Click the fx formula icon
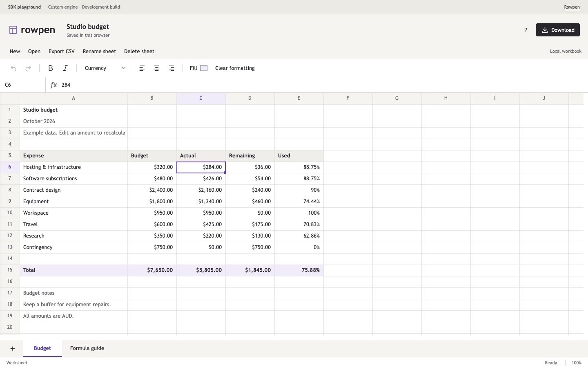 [53, 85]
